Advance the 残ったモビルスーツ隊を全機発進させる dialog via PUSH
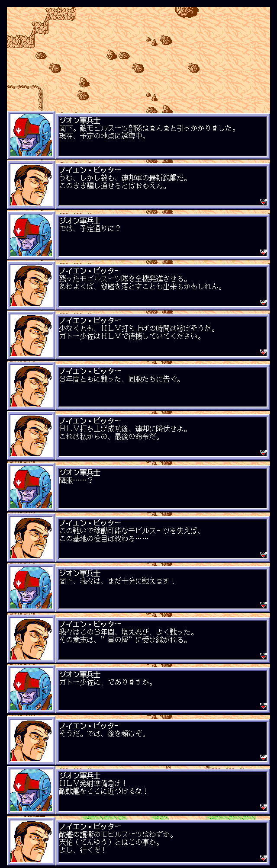 [263, 302]
